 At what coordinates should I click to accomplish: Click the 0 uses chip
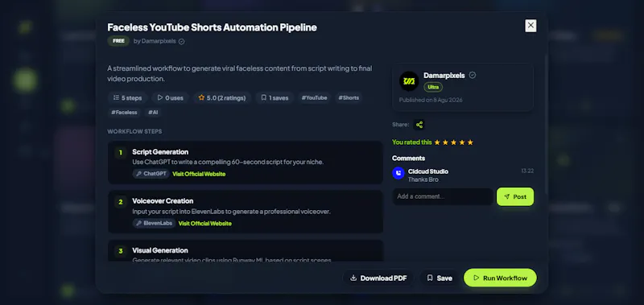[170, 98]
